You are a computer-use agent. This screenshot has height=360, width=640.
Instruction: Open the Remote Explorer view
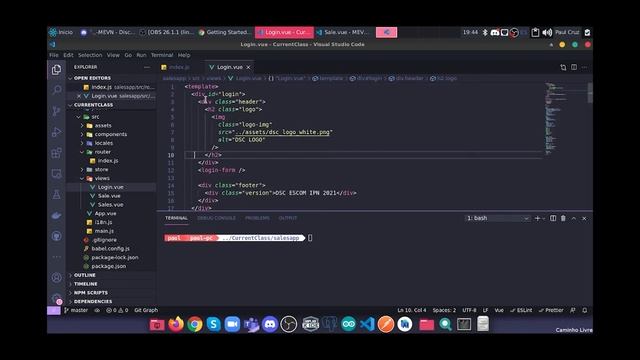[x=56, y=173]
